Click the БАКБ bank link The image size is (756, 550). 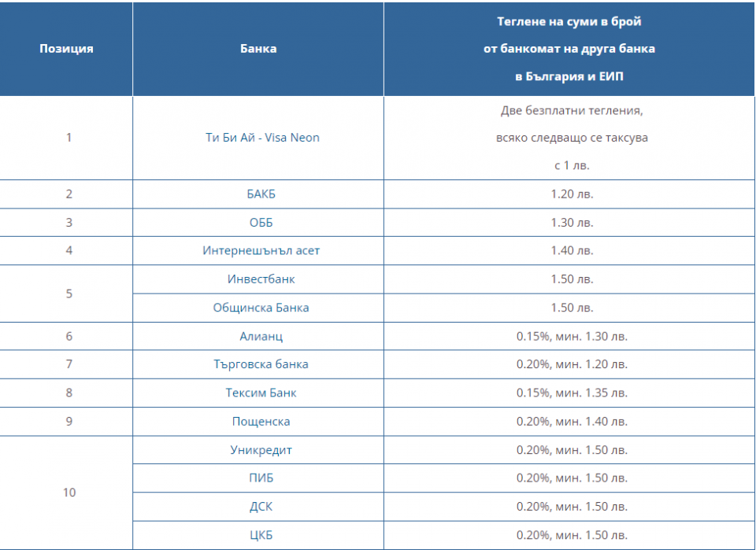[261, 194]
